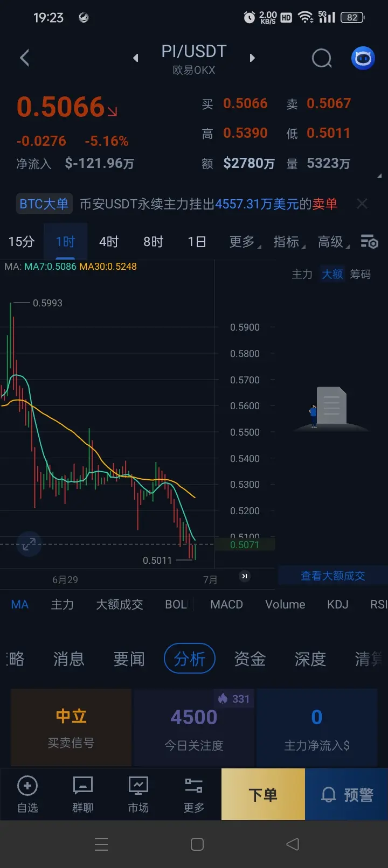Screen dimensions: 388x868
Task: Tap the 中立 买卖信号 card
Action: coord(71,727)
